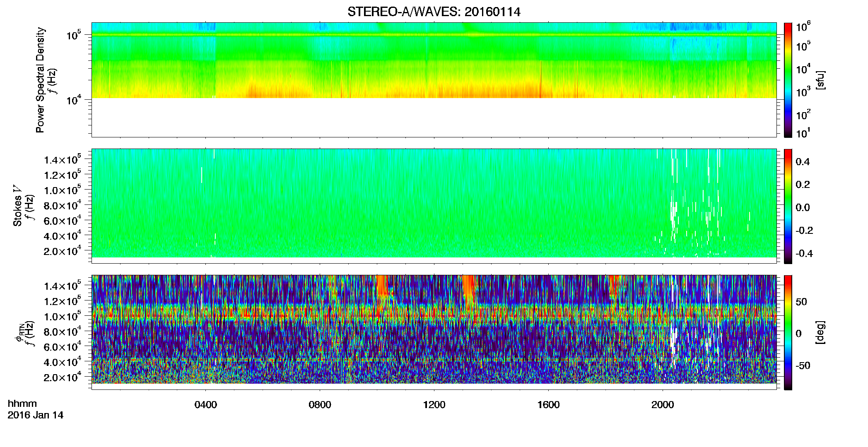Click the hhmm time format label
The height and width of the screenshot is (447, 868).
tap(22, 404)
